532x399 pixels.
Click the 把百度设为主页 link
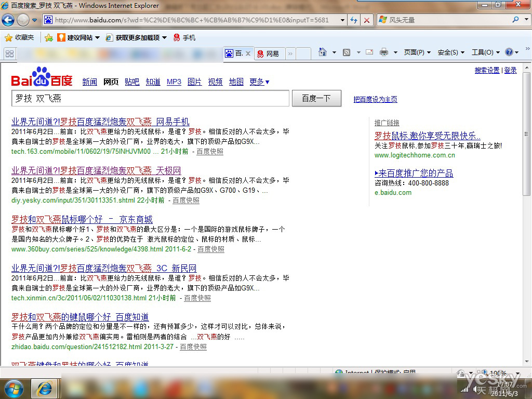coord(375,99)
